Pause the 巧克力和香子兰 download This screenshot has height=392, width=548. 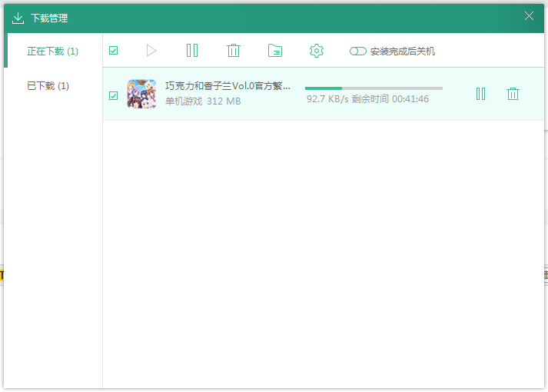tap(480, 94)
